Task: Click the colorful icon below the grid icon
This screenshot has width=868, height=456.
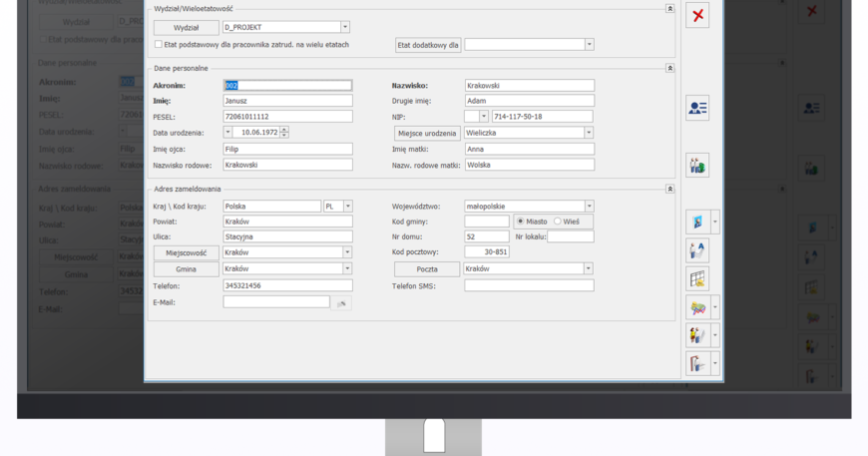Action: (697, 307)
